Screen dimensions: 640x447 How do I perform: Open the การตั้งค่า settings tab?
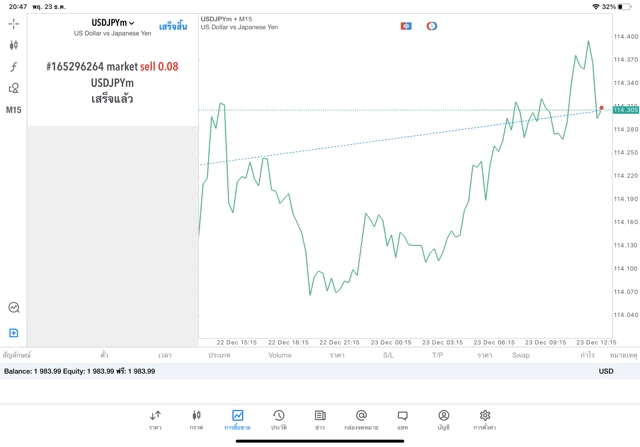[485, 420]
